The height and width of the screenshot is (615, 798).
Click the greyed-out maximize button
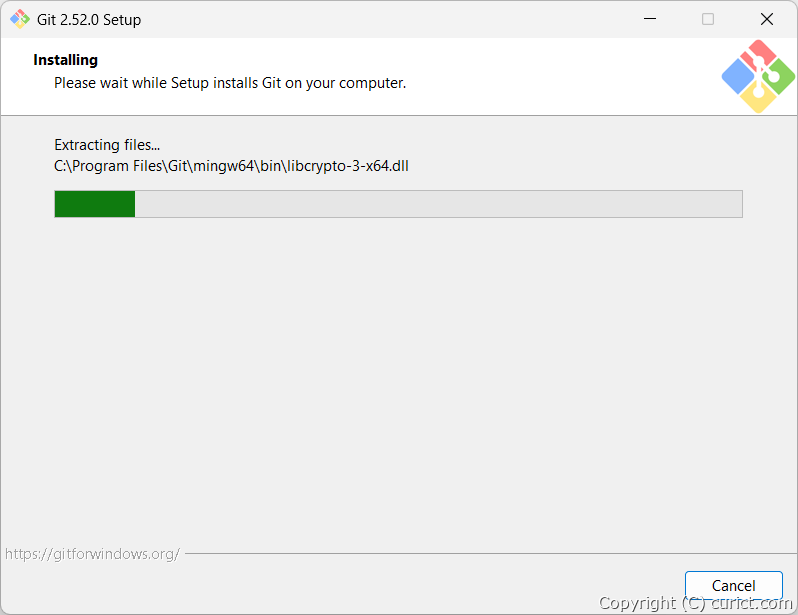708,19
